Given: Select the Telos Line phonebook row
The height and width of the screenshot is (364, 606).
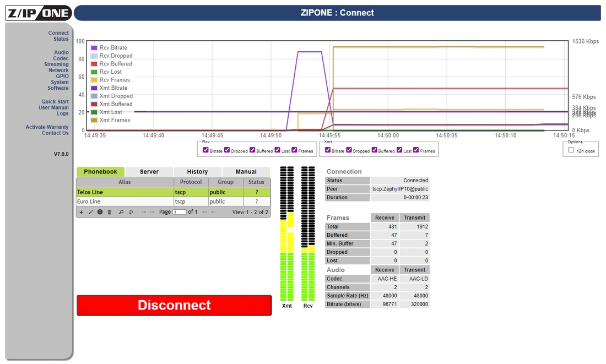Looking at the screenshot, I should [x=173, y=192].
